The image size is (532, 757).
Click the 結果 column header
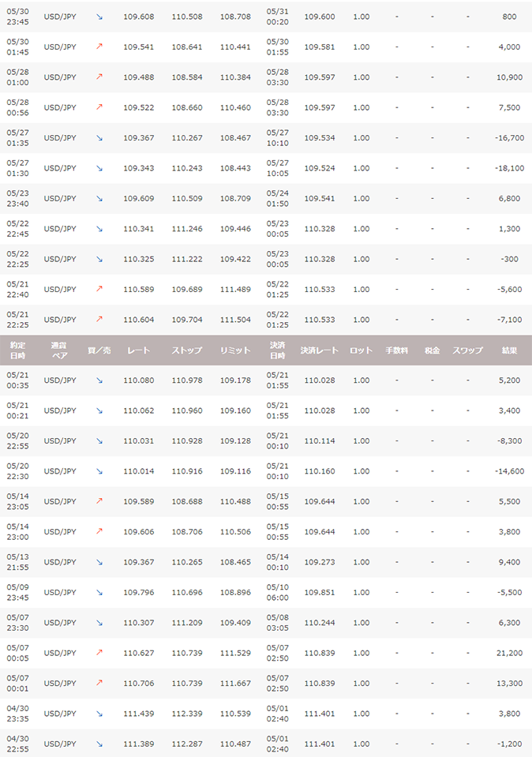click(509, 350)
